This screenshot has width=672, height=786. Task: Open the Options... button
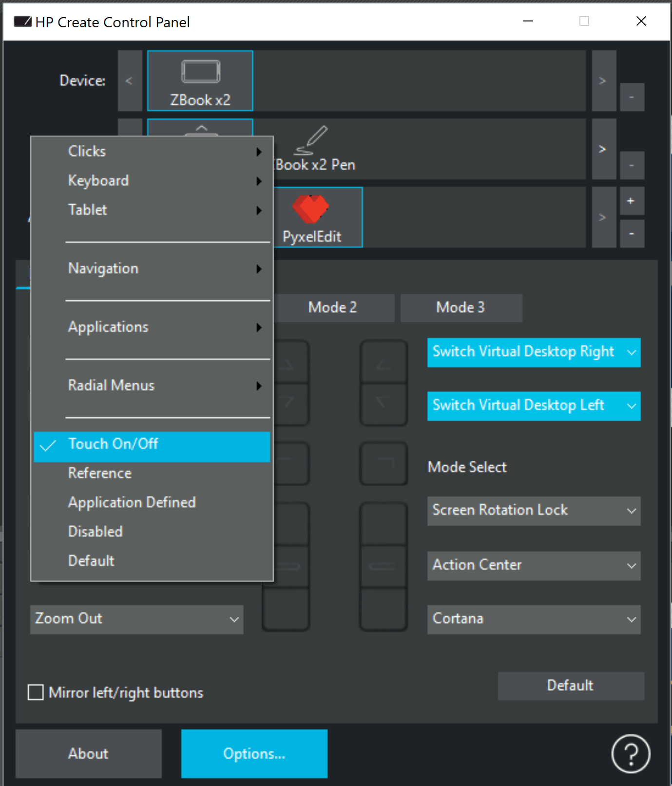click(254, 754)
